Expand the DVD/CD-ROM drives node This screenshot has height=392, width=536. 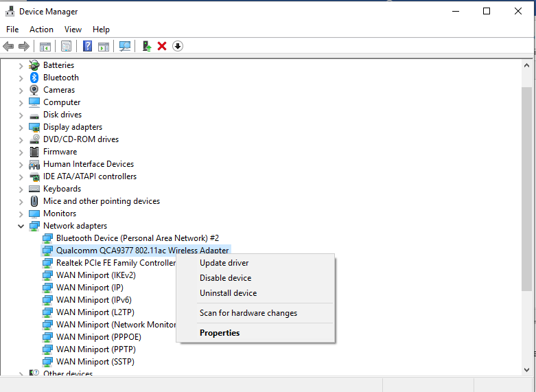[x=21, y=139]
